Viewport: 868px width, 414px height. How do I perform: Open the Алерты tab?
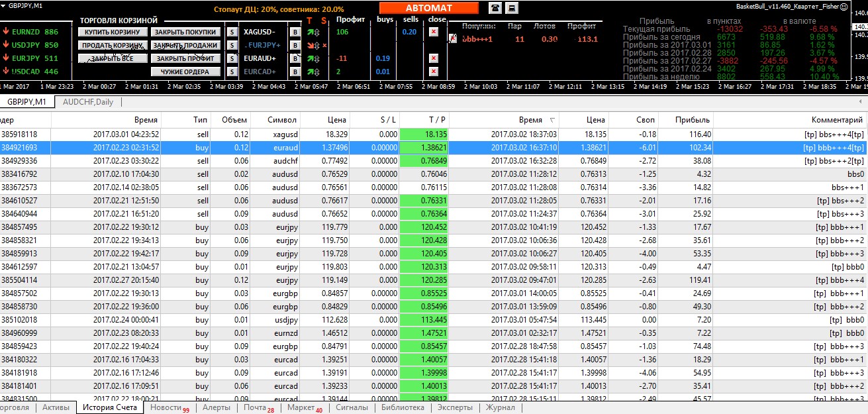point(217,407)
